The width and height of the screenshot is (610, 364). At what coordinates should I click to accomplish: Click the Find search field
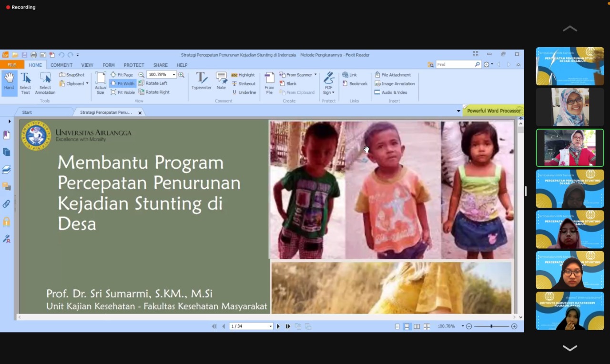(454, 64)
